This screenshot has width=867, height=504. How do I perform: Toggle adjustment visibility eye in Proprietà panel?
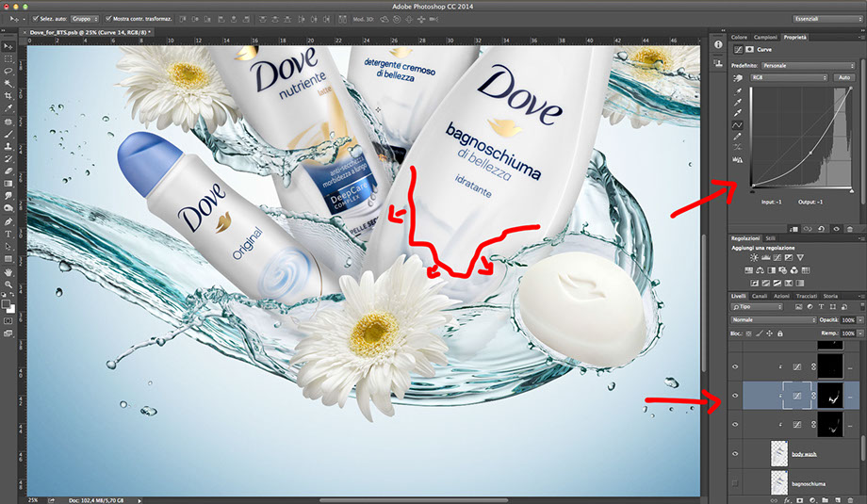pyautogui.click(x=837, y=229)
